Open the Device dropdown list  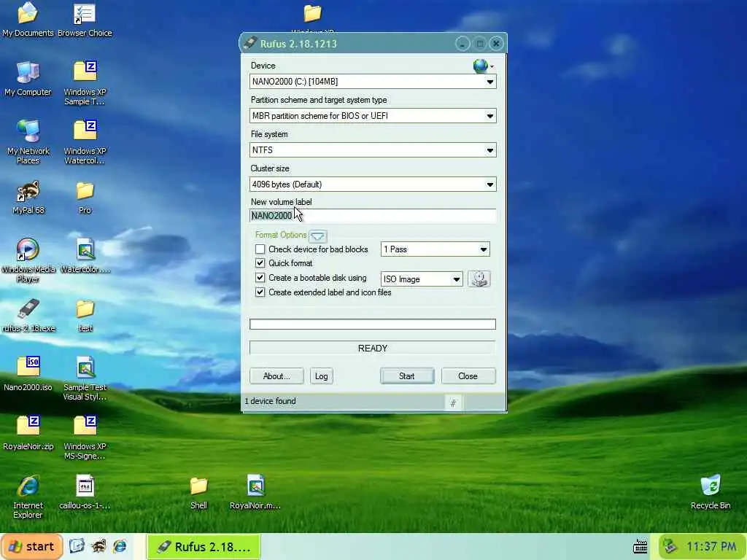373,82
